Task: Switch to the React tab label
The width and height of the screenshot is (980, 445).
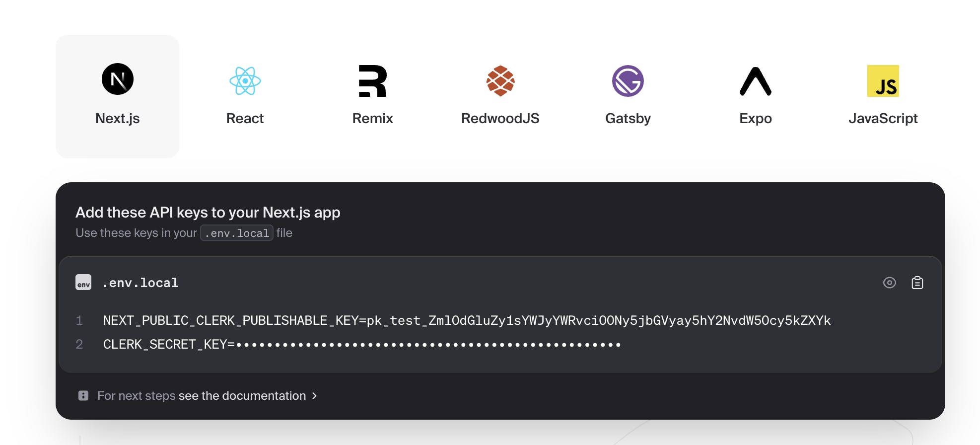Action: coord(245,118)
